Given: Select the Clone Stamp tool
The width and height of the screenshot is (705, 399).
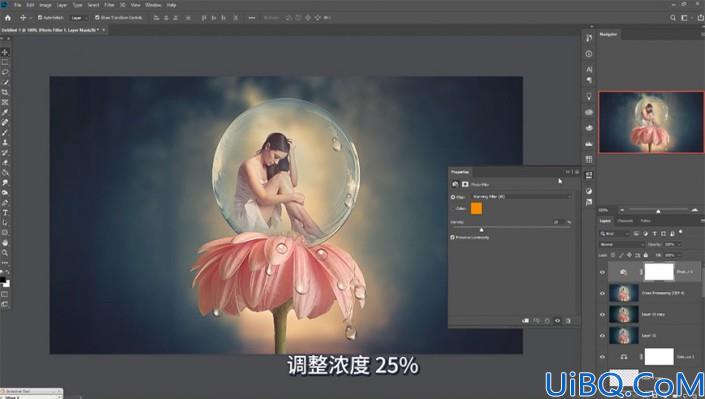Looking at the screenshot, I should click(x=5, y=142).
